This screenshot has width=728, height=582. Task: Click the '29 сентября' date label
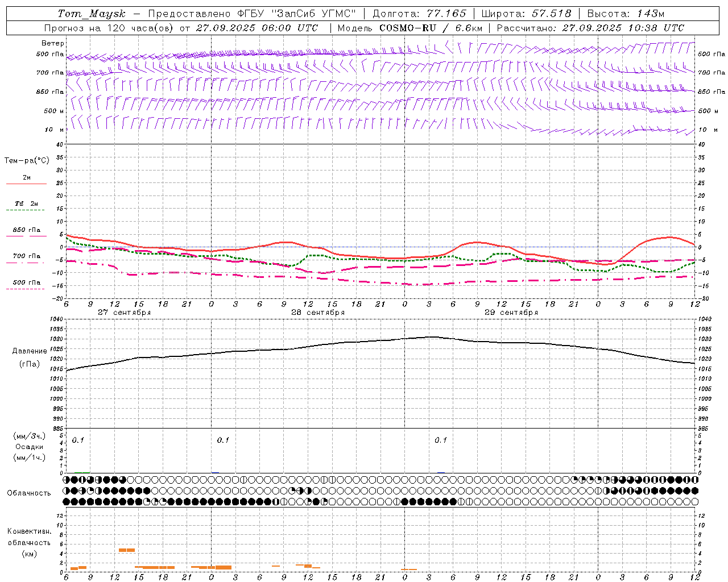[511, 313]
